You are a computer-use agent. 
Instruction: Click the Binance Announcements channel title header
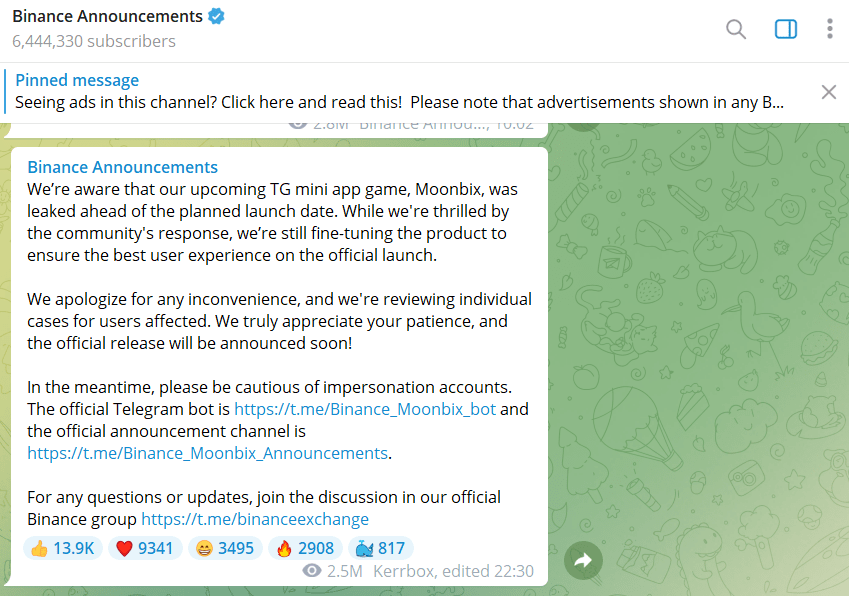[x=108, y=17]
